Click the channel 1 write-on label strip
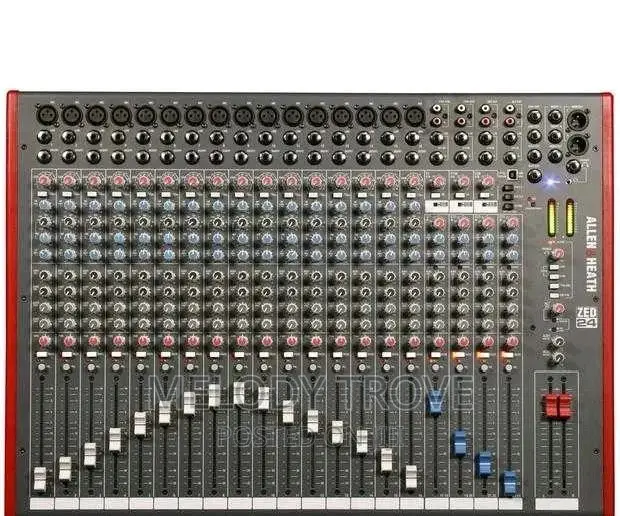 [x=42, y=504]
